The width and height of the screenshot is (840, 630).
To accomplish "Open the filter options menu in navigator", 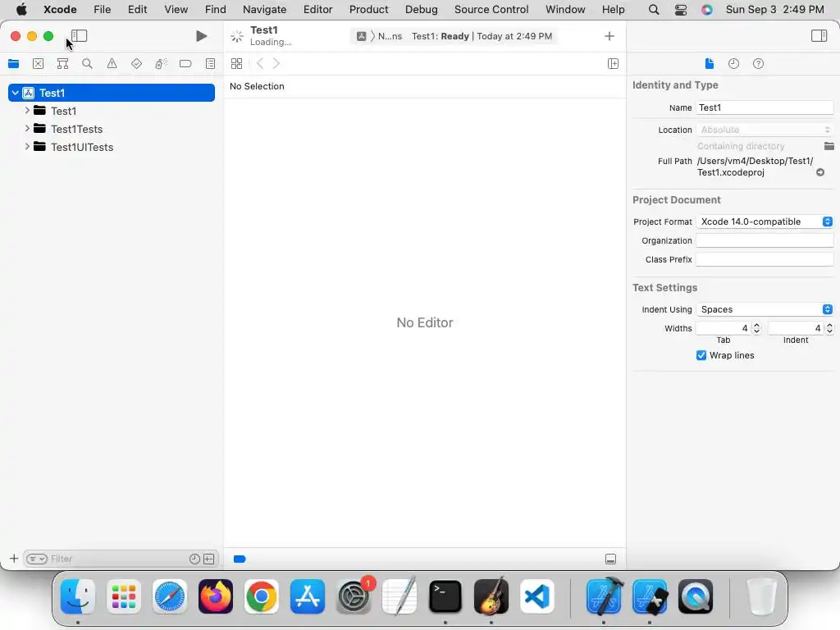I will 37,559.
